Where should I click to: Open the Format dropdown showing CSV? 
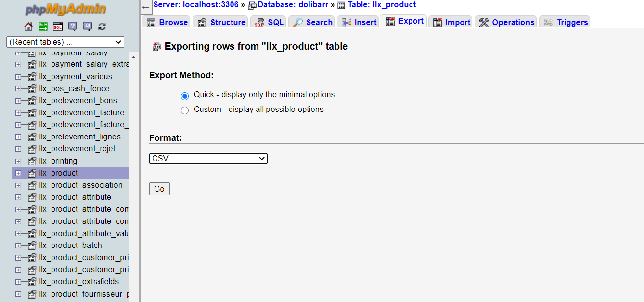tap(208, 158)
